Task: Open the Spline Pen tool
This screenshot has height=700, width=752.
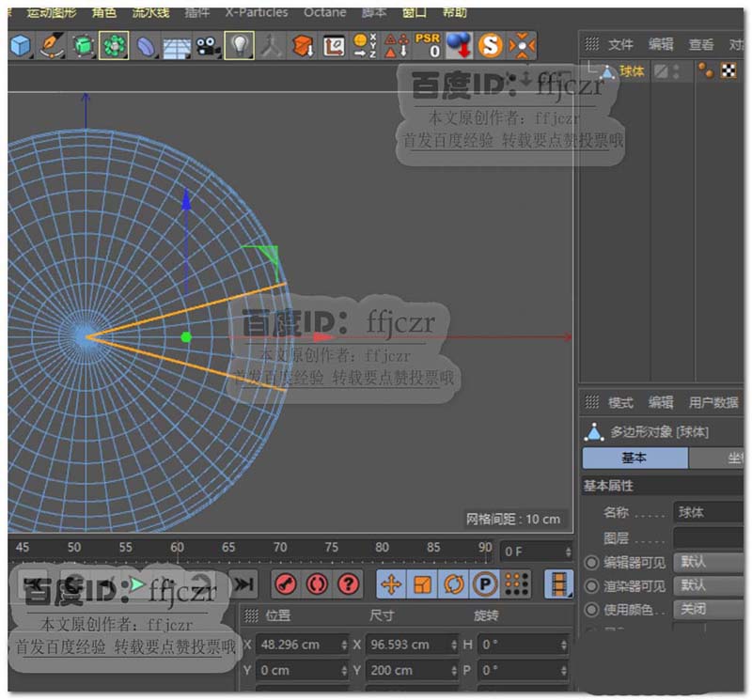Action: tap(52, 46)
